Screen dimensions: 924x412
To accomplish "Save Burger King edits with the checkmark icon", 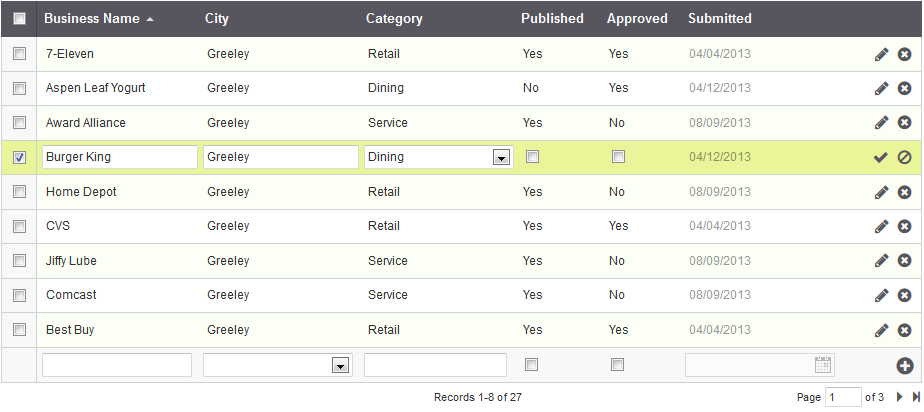I will (881, 157).
